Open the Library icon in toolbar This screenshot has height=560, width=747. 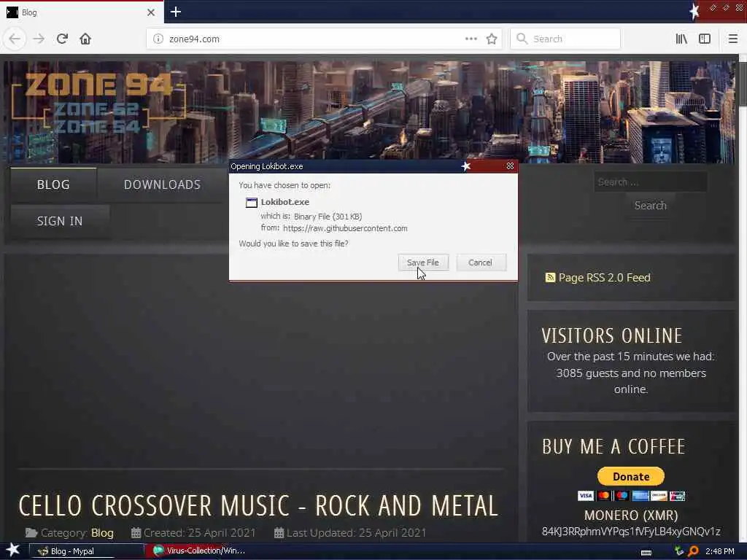[681, 39]
